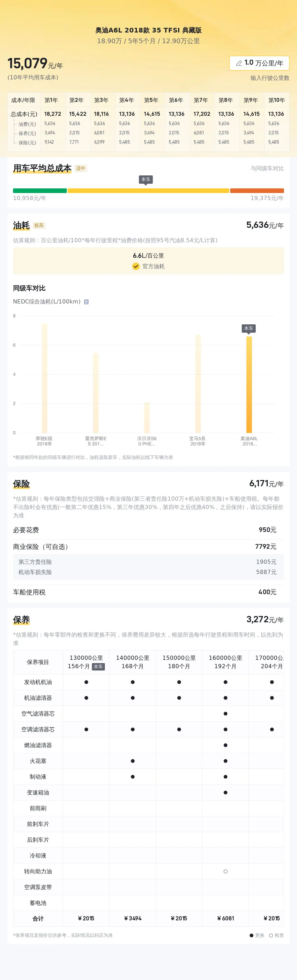
Task: Click the 机油滤清器 dot under 140000公里
Action: 133,698
